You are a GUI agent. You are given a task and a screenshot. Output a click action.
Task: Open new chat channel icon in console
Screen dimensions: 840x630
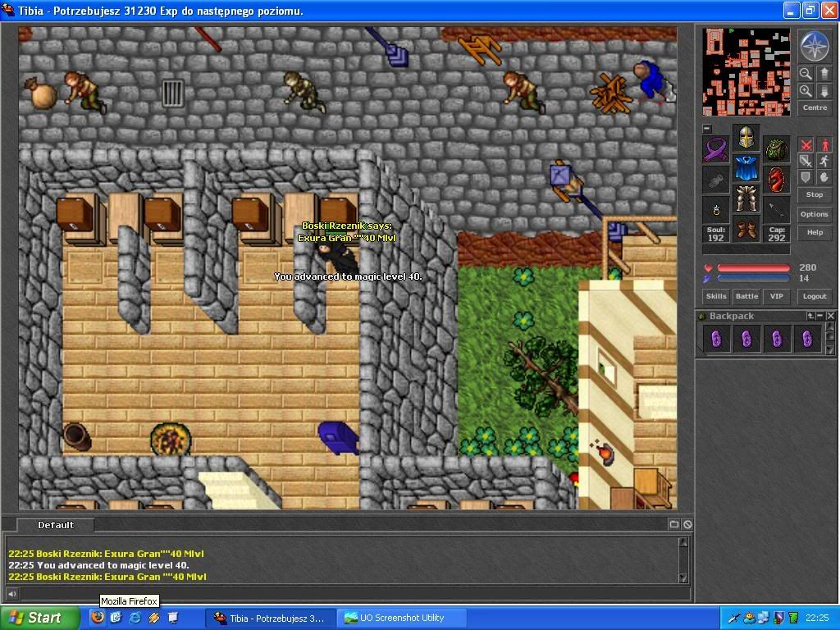coord(674,524)
